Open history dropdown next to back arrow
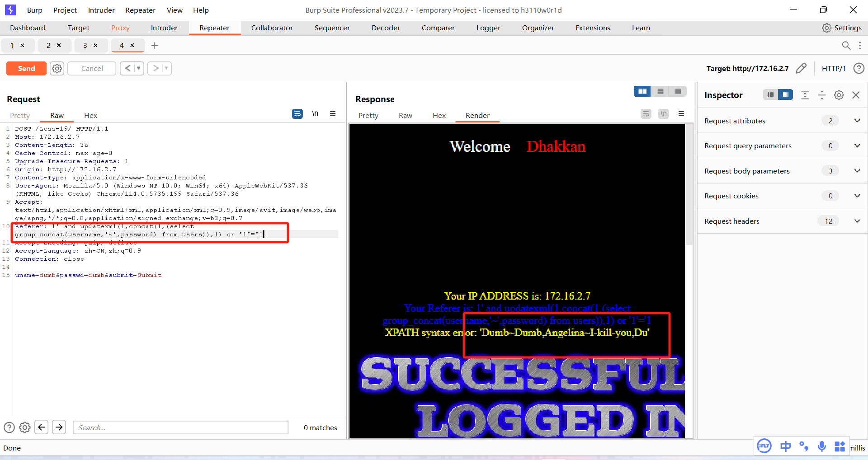The image size is (868, 460). pyautogui.click(x=137, y=68)
